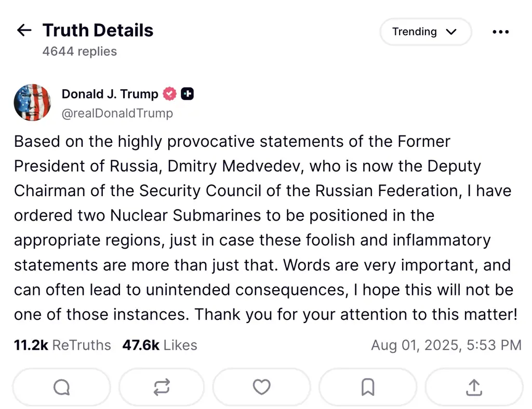Screen dimensions: 532x409
Task: View the 47.6k Likes list
Action: (x=159, y=345)
